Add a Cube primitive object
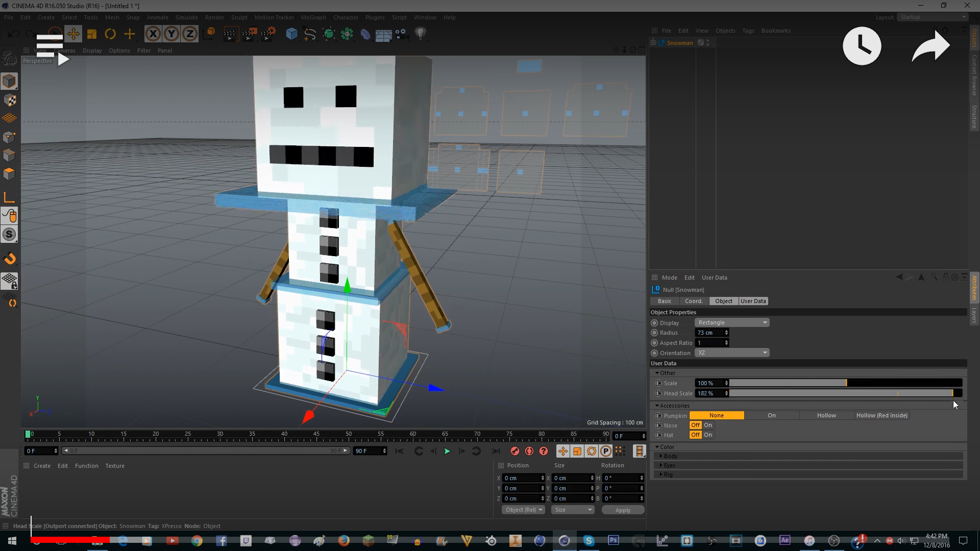This screenshot has height=551, width=980. coord(291,34)
